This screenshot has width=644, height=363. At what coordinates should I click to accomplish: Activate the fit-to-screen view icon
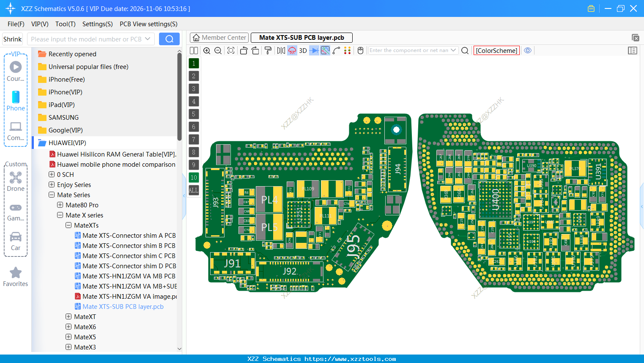click(231, 50)
